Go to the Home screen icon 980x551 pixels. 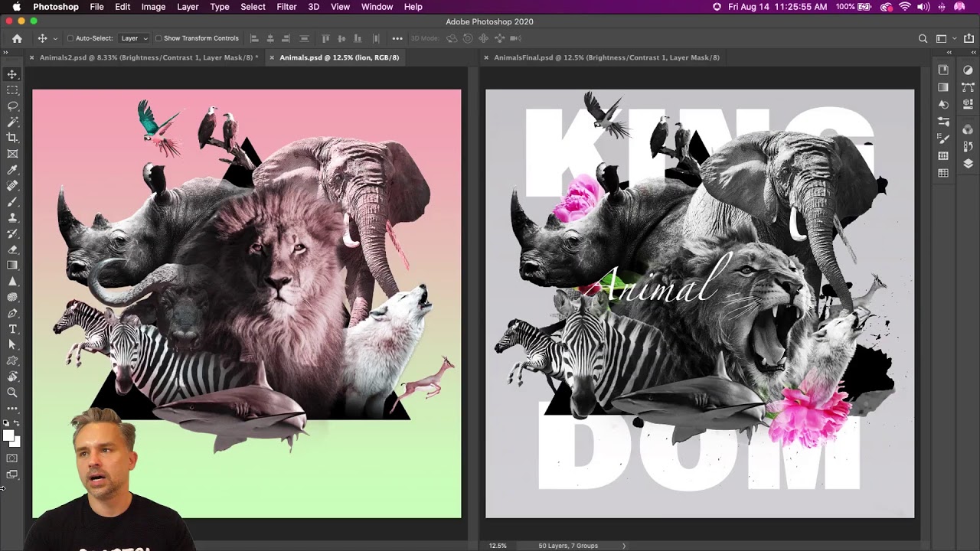point(17,38)
